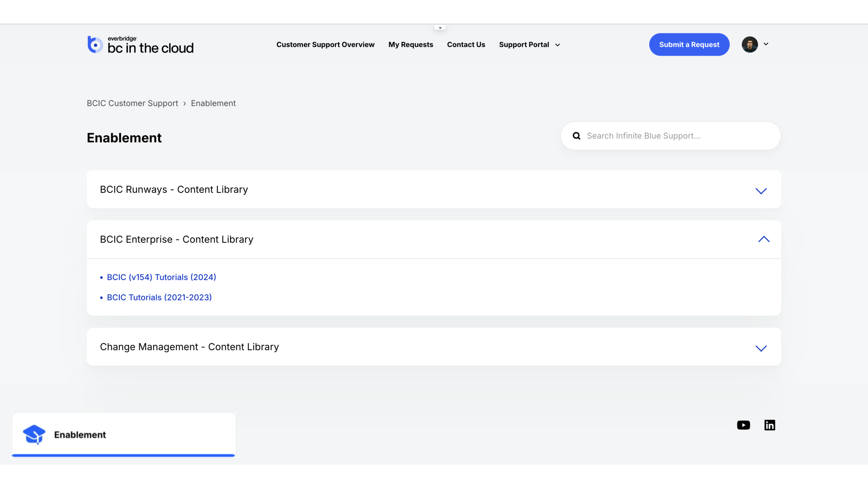Go to BCIC Customer Support breadcrumb
This screenshot has width=868, height=488.
pyautogui.click(x=132, y=103)
